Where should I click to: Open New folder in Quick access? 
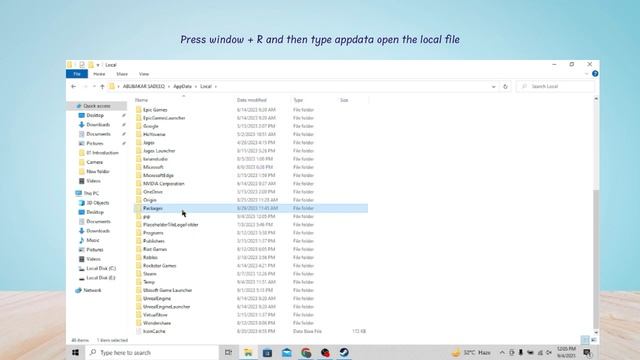[98, 171]
